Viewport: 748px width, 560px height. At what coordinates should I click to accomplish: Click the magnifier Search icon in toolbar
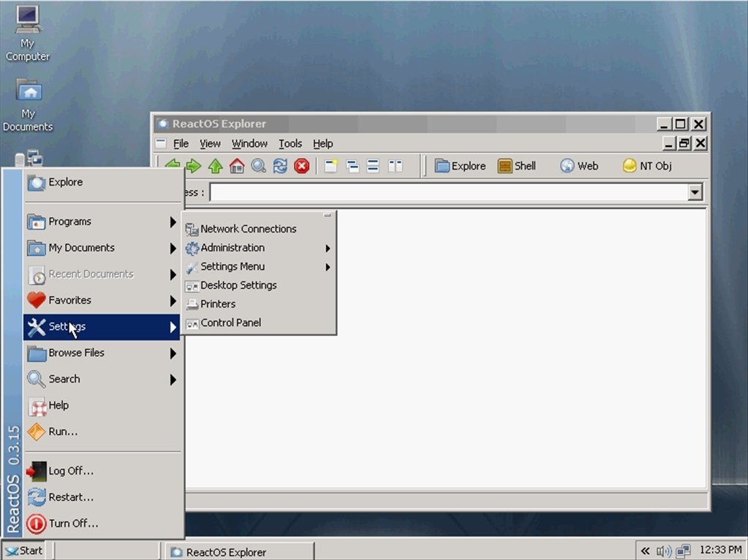(x=258, y=166)
